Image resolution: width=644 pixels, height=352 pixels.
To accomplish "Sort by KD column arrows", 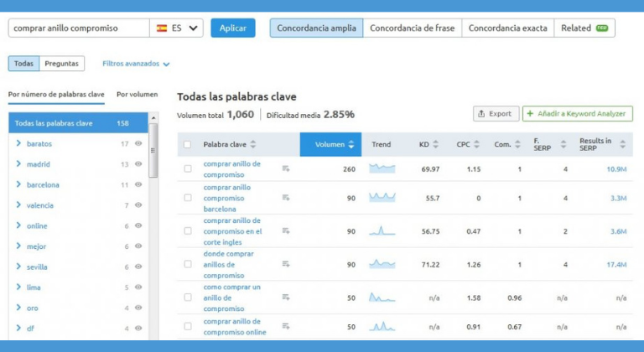I will [x=436, y=145].
